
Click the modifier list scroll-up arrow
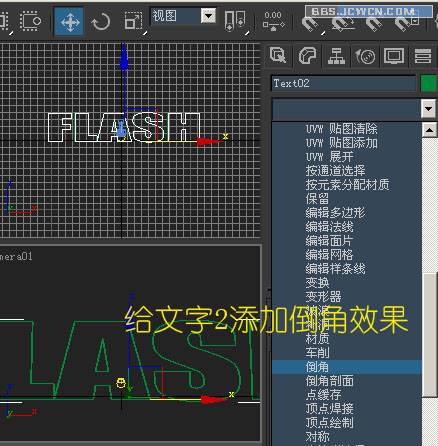429,130
